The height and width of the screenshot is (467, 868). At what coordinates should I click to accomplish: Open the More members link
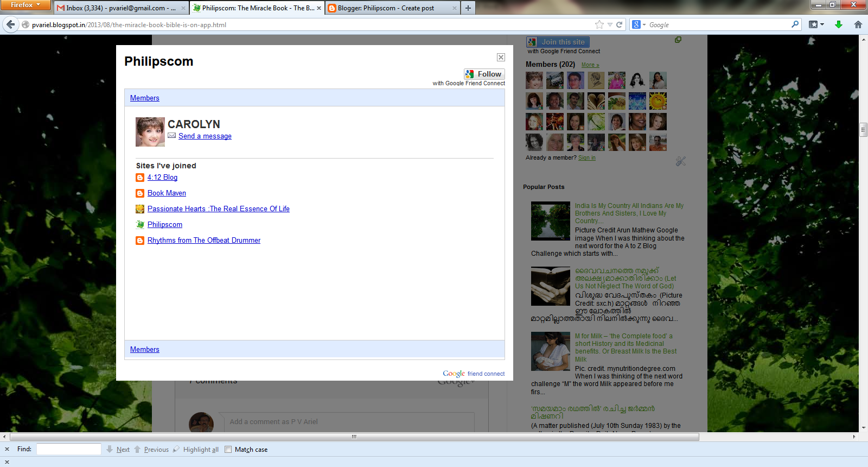pyautogui.click(x=590, y=65)
